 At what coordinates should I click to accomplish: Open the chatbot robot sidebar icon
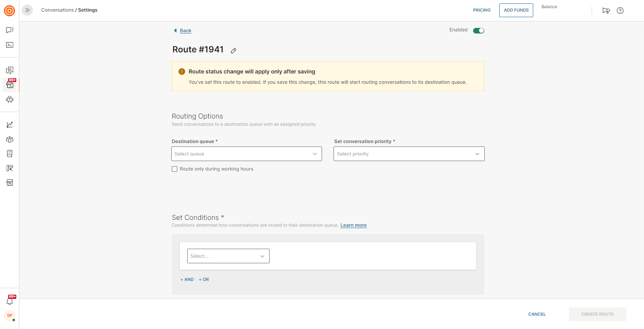pos(9,99)
